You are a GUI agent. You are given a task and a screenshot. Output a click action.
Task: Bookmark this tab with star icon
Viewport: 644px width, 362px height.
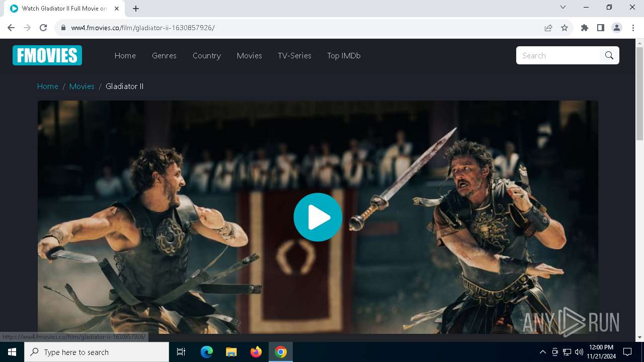pyautogui.click(x=565, y=28)
